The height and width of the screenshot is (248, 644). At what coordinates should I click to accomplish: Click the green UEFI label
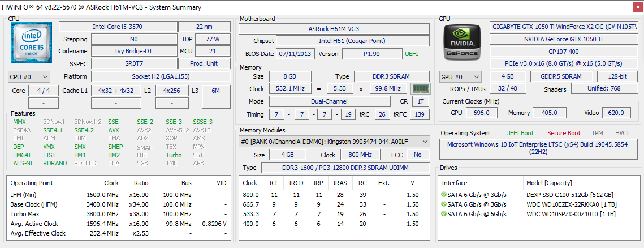(x=412, y=54)
